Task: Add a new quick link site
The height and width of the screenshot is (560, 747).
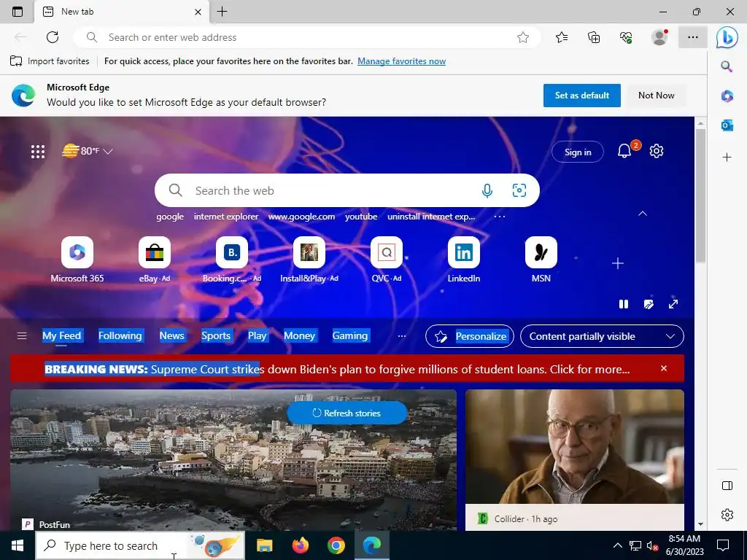Action: [x=617, y=262]
